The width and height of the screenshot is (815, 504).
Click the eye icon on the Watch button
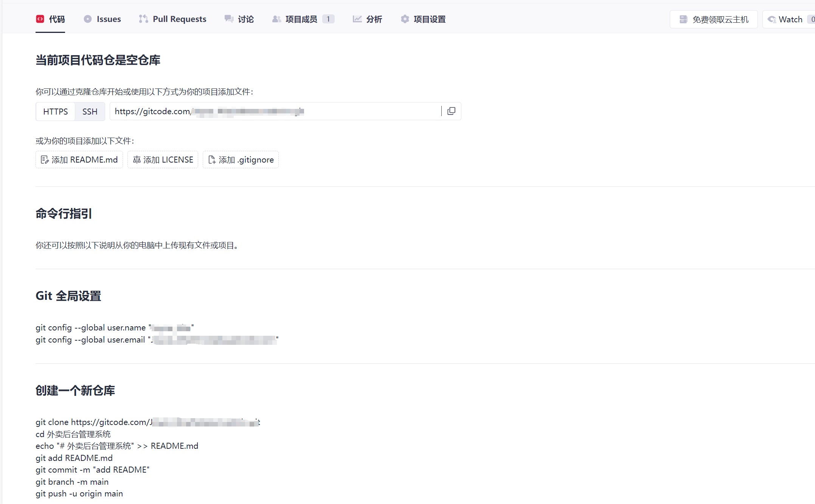pos(772,19)
